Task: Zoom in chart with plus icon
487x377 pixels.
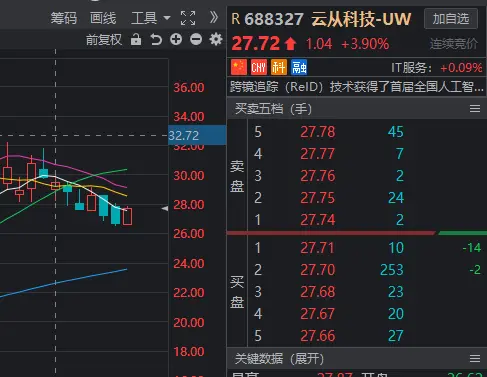Action: click(176, 39)
